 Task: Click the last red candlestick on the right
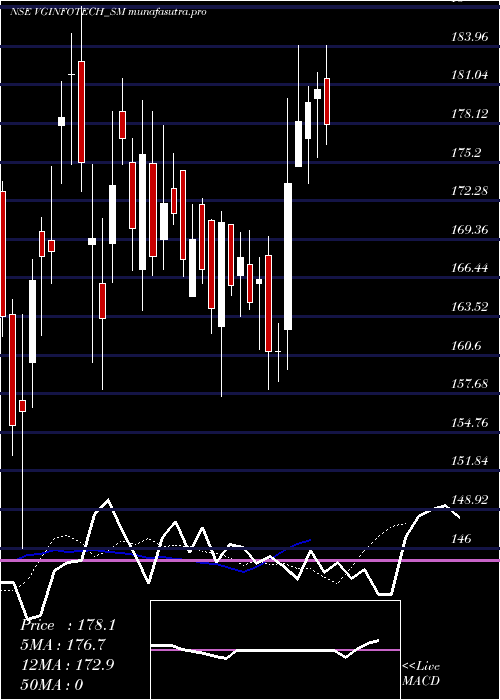(327, 101)
